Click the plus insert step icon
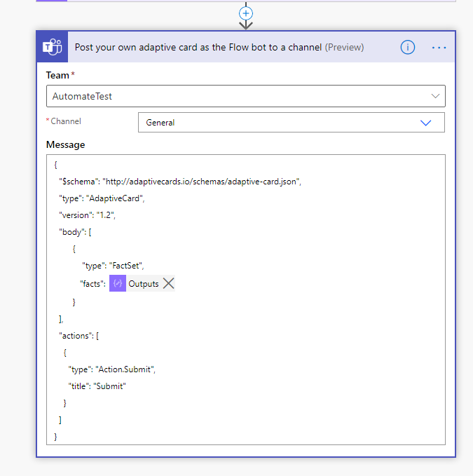 pyautogui.click(x=246, y=13)
